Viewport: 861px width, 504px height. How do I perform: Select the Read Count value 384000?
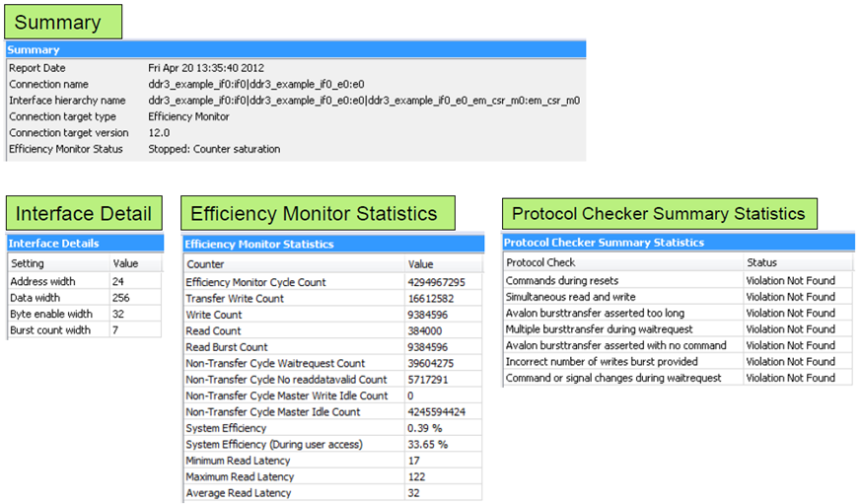[x=425, y=331]
